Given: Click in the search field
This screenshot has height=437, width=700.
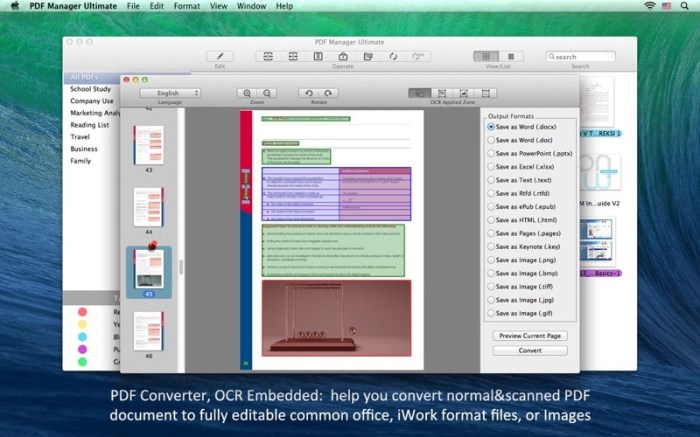Looking at the screenshot, I should point(580,57).
